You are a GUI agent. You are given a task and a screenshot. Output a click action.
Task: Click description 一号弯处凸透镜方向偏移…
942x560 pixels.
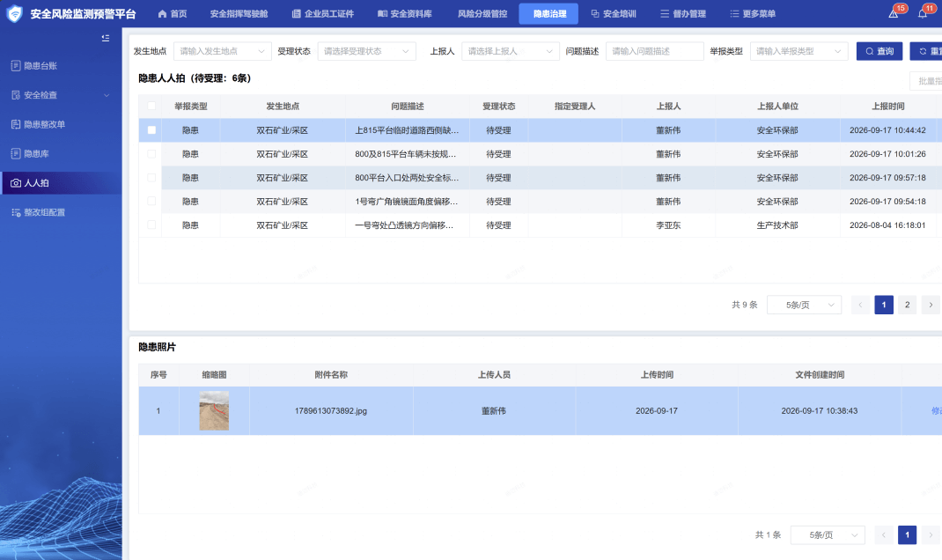coord(404,225)
